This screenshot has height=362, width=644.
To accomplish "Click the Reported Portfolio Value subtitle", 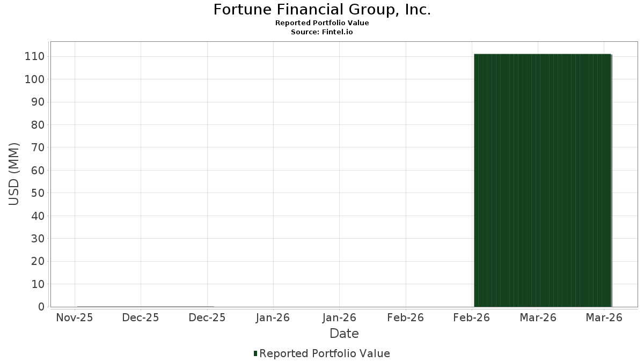I will pos(322,23).
